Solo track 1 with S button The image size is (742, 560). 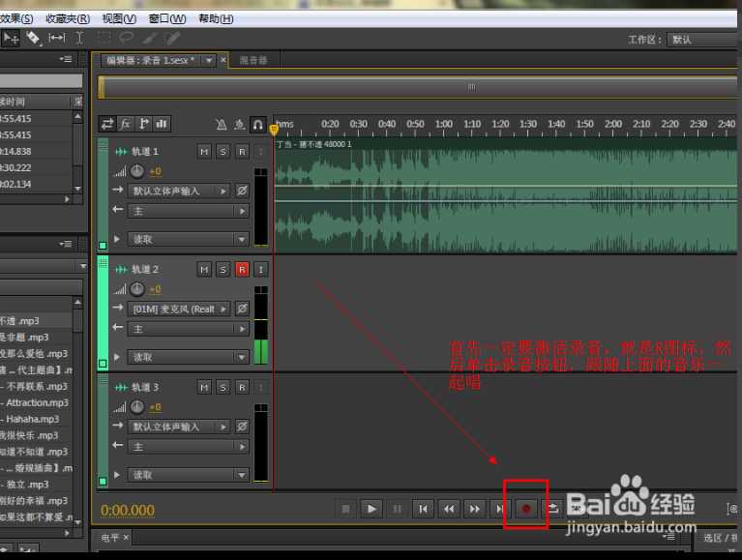pos(223,151)
